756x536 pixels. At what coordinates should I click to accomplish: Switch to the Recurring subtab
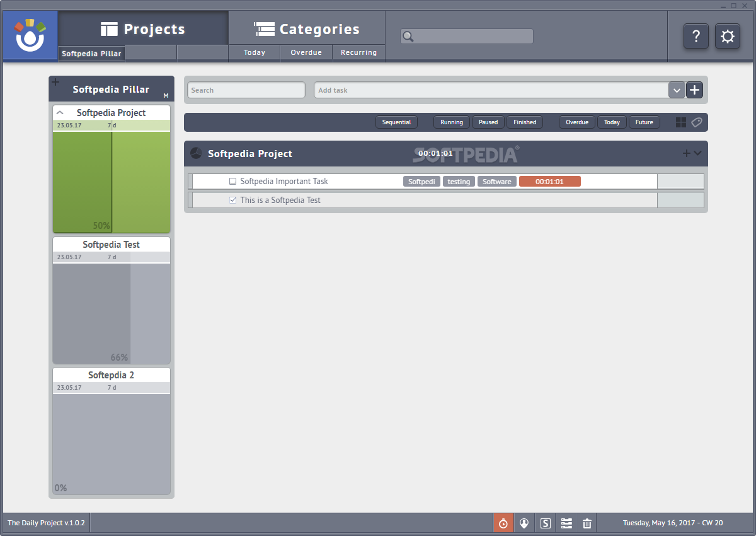[x=358, y=53]
